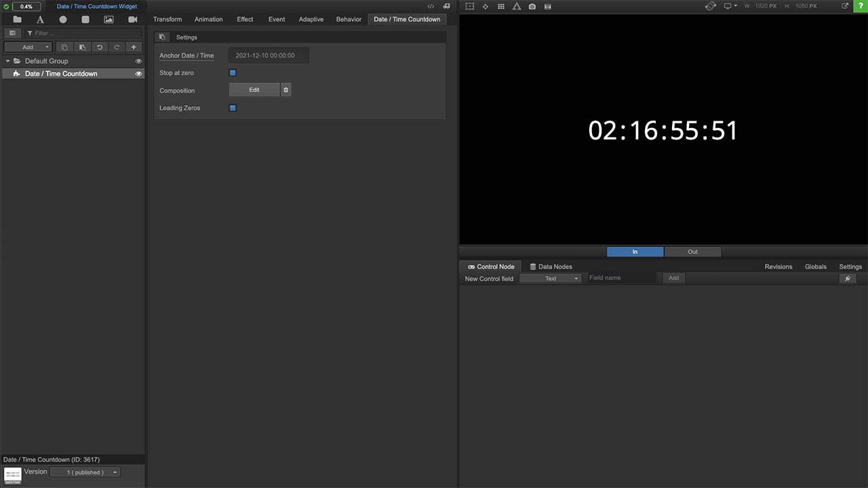Click the filmstrip icon in preview toolbar
Screen dimensions: 868x488
(x=547, y=6)
